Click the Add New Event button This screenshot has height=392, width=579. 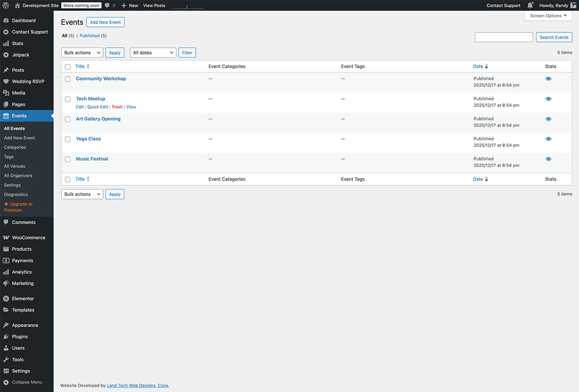coord(105,22)
